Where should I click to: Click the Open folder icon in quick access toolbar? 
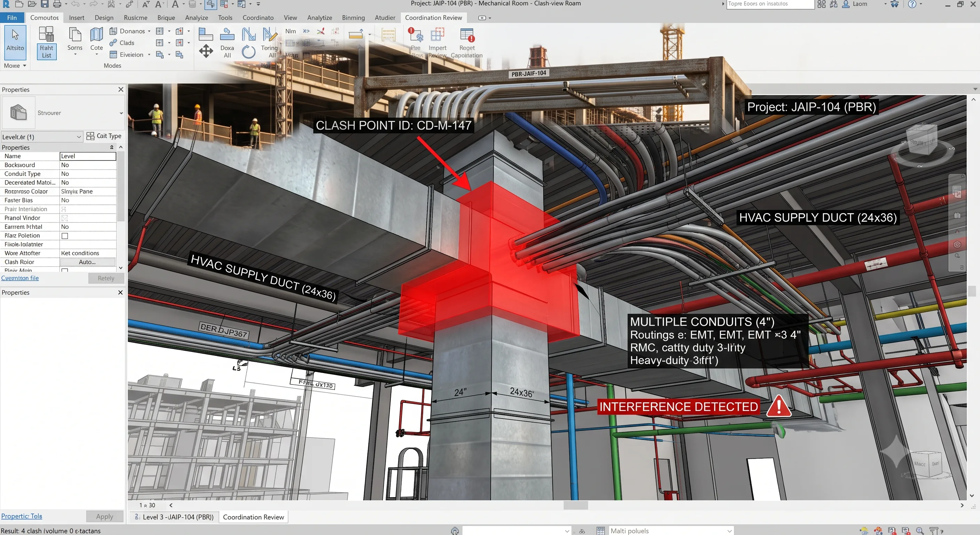pyautogui.click(x=32, y=4)
